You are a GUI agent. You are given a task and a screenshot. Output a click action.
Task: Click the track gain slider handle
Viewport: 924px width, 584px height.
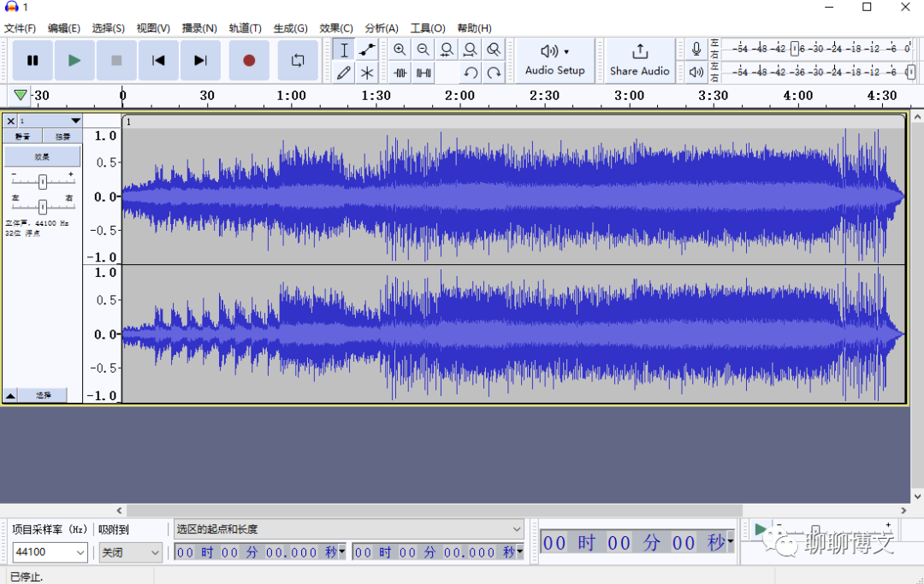pyautogui.click(x=43, y=182)
